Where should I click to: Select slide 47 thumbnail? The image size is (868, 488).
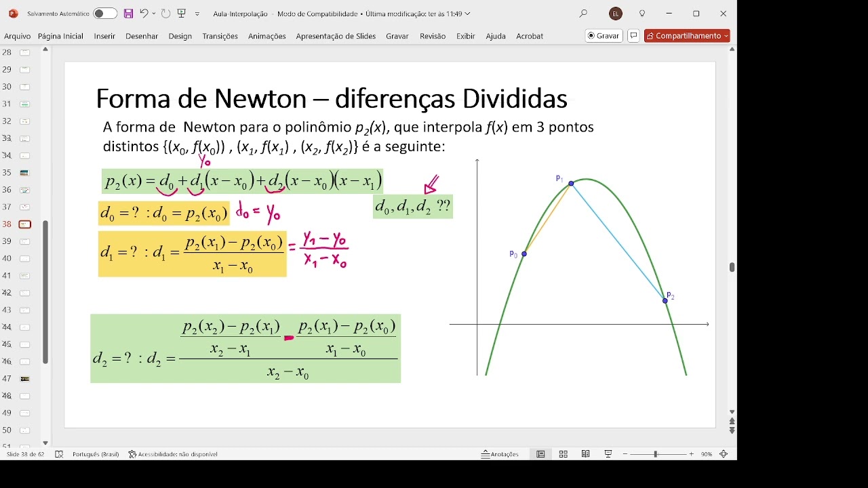coord(25,379)
